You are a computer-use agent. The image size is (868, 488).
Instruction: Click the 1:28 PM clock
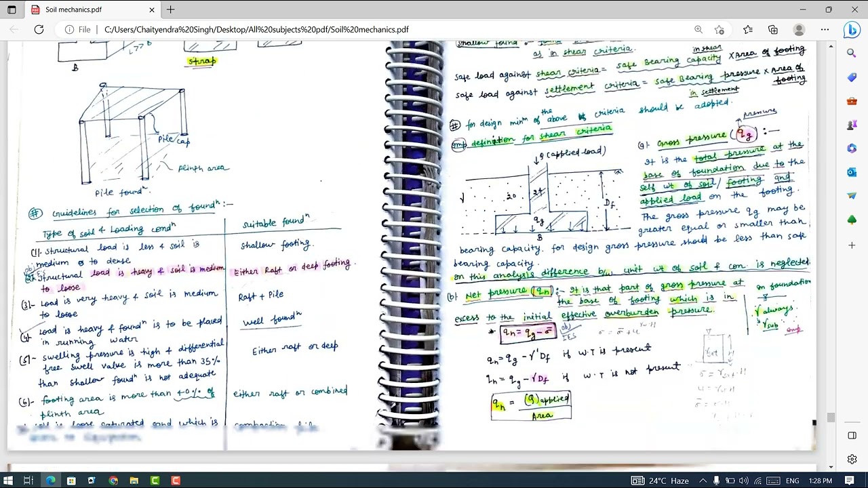[x=821, y=481]
